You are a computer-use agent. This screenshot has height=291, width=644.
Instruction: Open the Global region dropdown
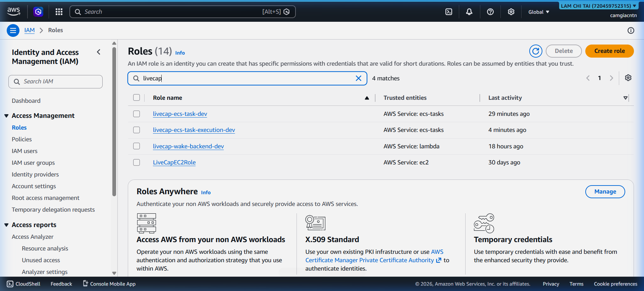[x=539, y=12]
